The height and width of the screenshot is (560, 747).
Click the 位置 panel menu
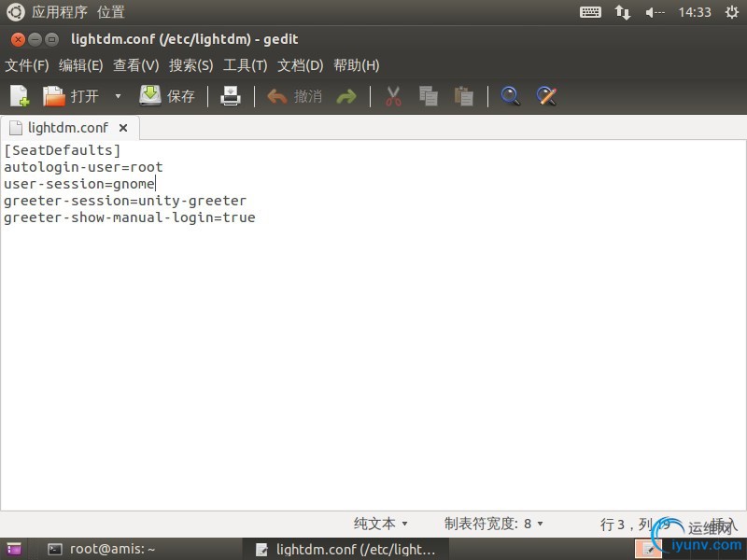tap(110, 12)
